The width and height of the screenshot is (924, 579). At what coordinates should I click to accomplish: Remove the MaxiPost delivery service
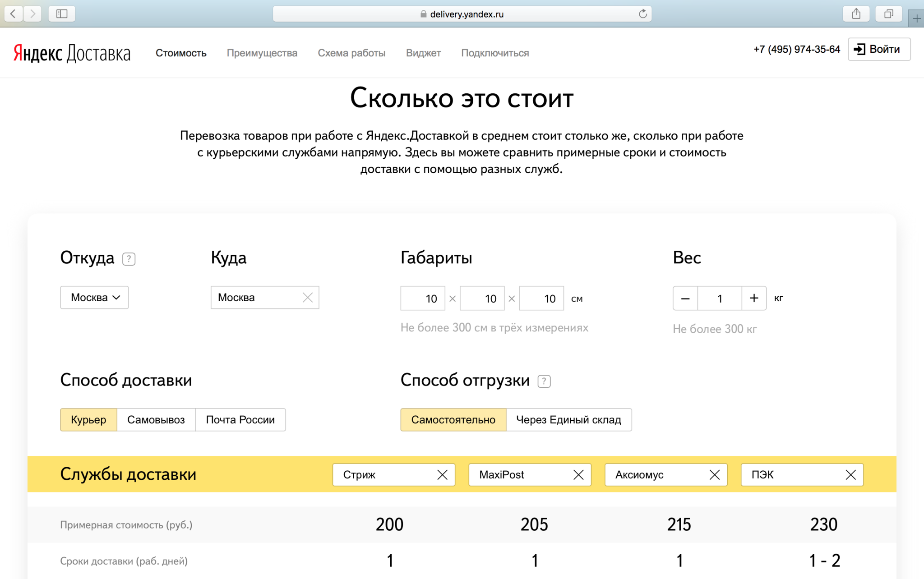[578, 475]
